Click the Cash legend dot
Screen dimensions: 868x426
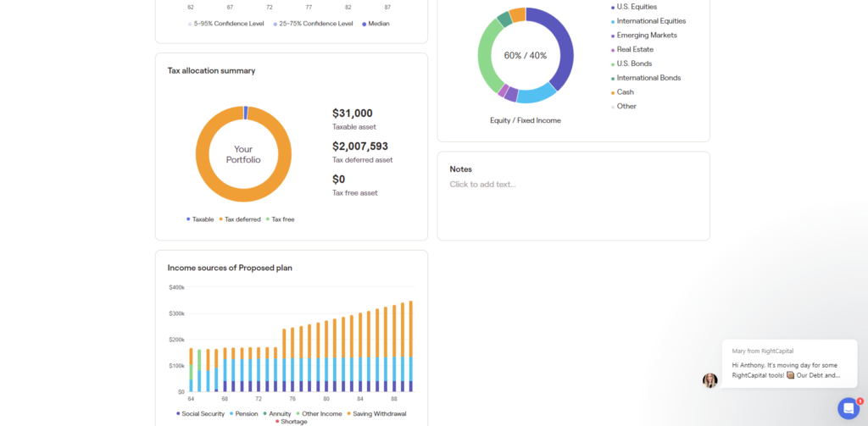click(613, 92)
